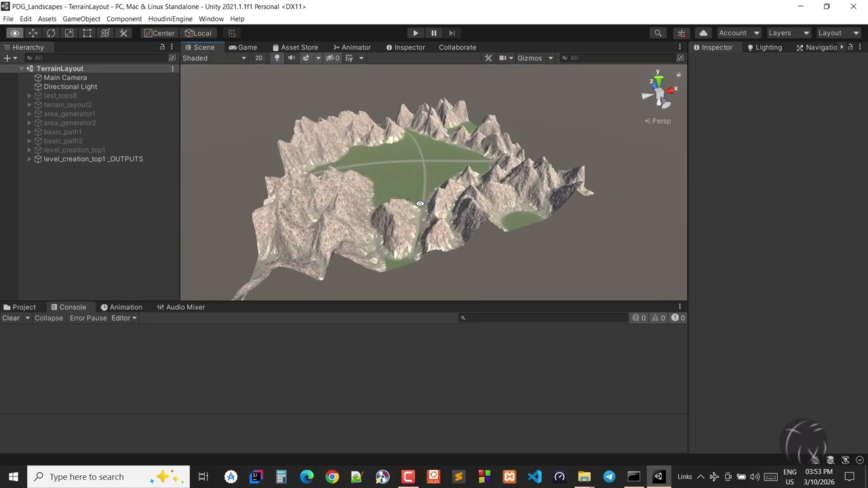Image resolution: width=868 pixels, height=488 pixels.
Task: Open the global search magnifier
Action: [x=658, y=33]
